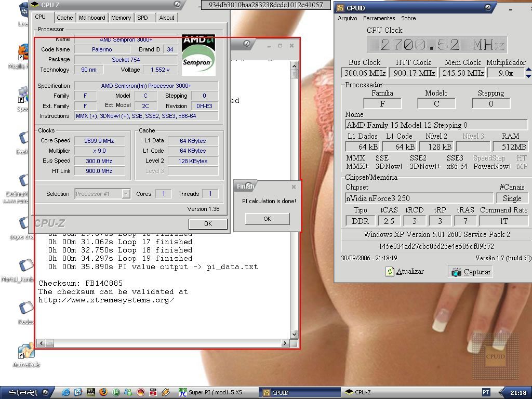Open the About tab in CPU-Z
532x399 pixels.
pos(167,18)
